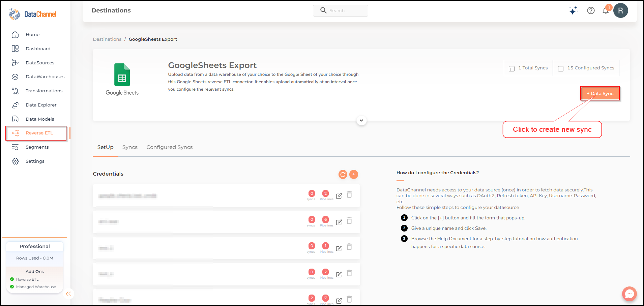Click the Reverse ETL add-on entry

pyautogui.click(x=27, y=279)
